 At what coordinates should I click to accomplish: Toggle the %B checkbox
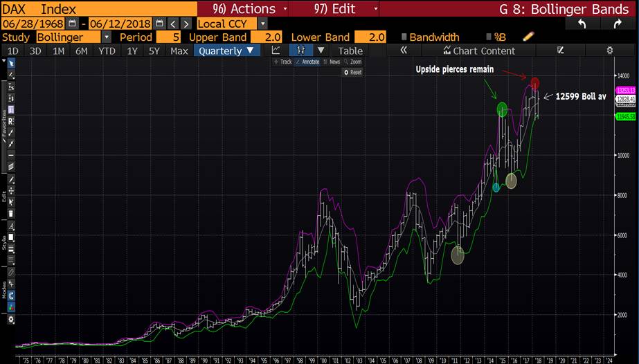coord(489,37)
